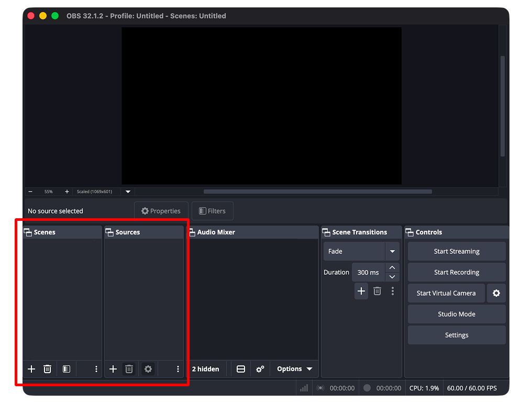Add a new scene with plus icon

pos(31,369)
